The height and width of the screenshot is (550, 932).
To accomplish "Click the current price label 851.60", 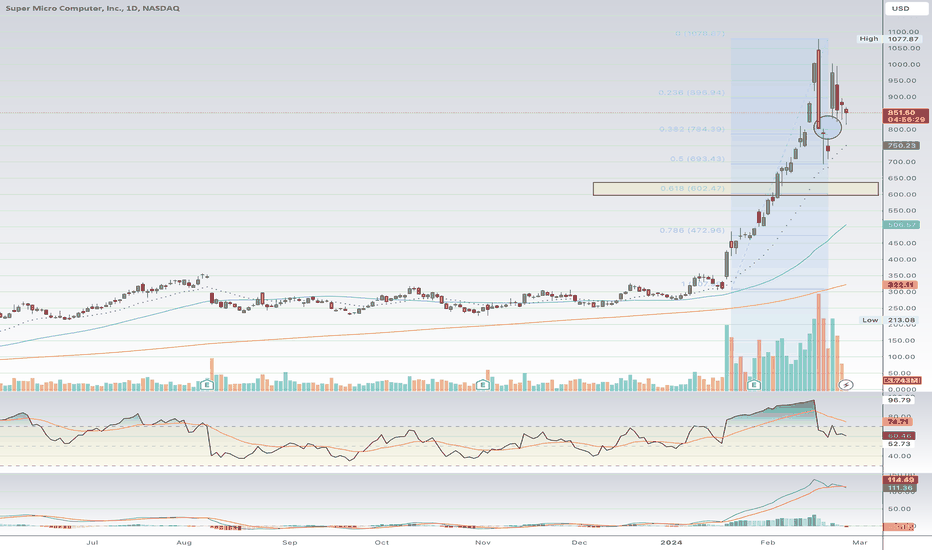I will 904,115.
